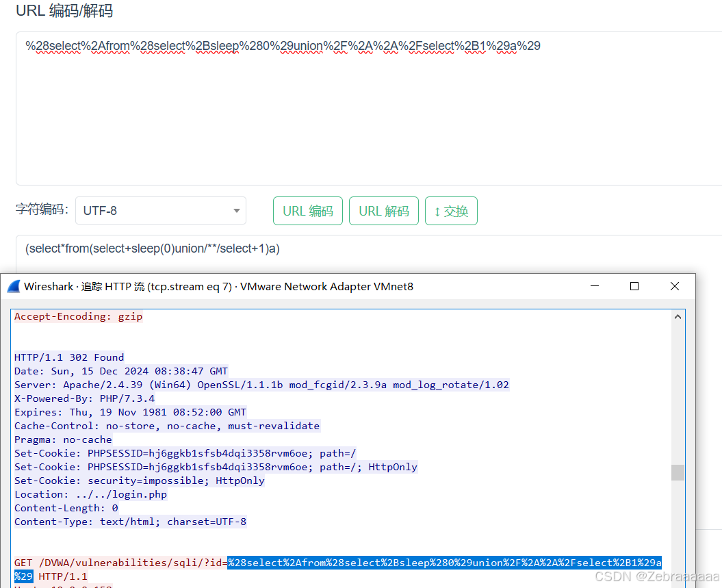Click the 'Content-Length: 0' line
722x588 pixels.
coord(66,508)
